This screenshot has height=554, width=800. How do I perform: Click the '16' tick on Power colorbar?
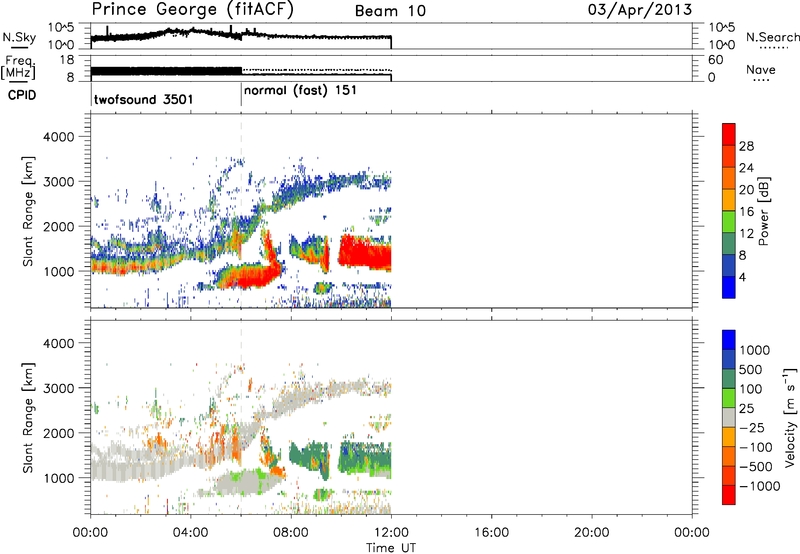pyautogui.click(x=746, y=212)
